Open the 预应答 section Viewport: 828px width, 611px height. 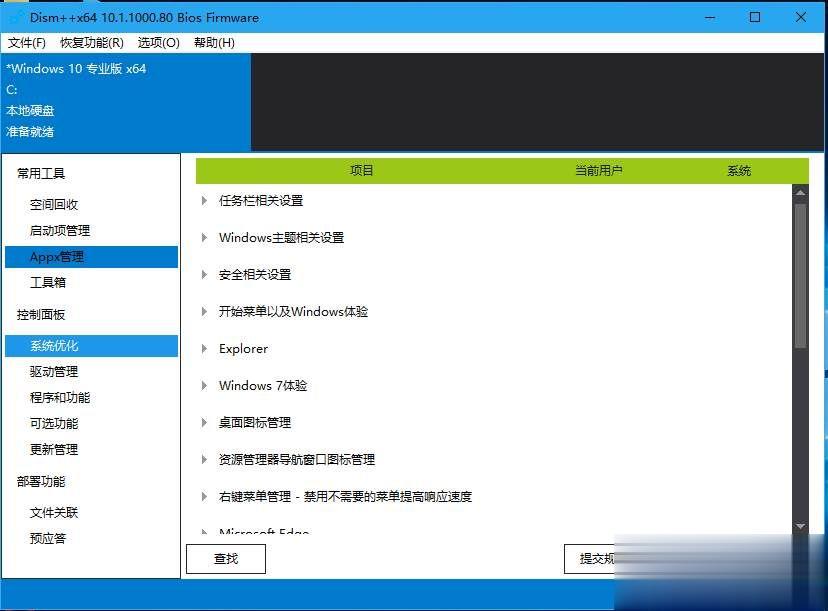50,537
